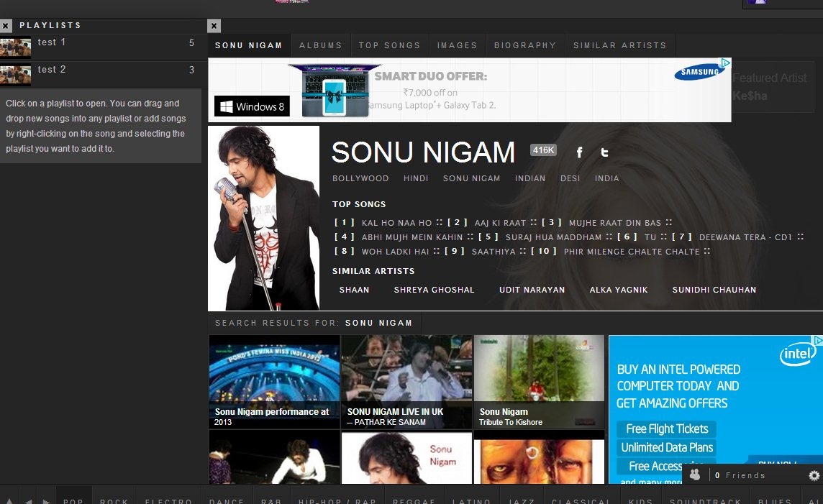
Task: Play top song Woh Ladki Hai
Action: [x=395, y=252]
